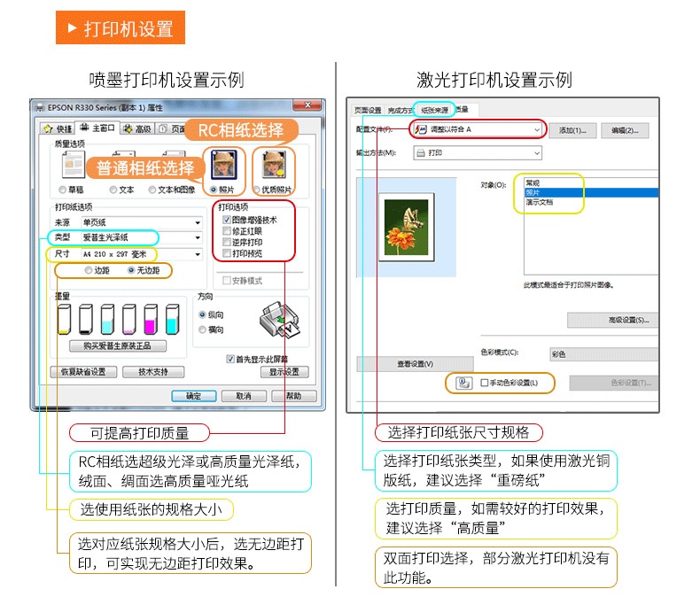Select 横向 landscape orientation
The image size is (700, 597).
click(202, 330)
